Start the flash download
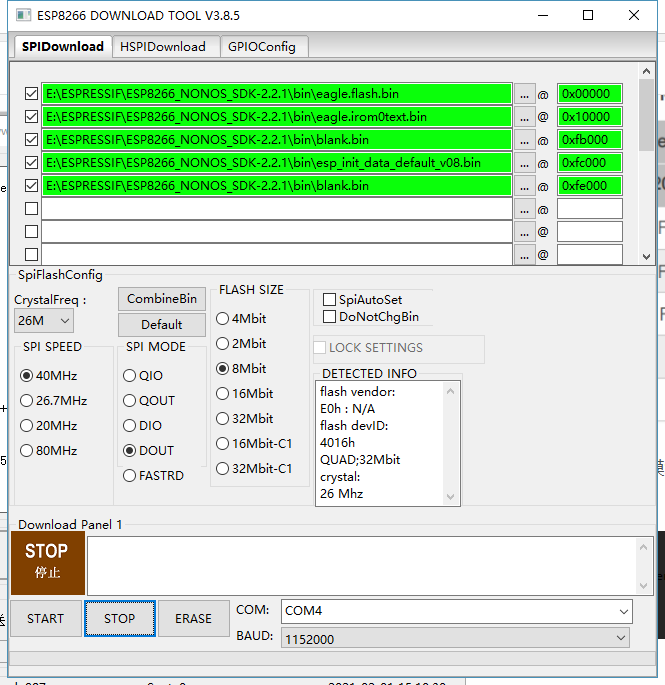 (45, 619)
